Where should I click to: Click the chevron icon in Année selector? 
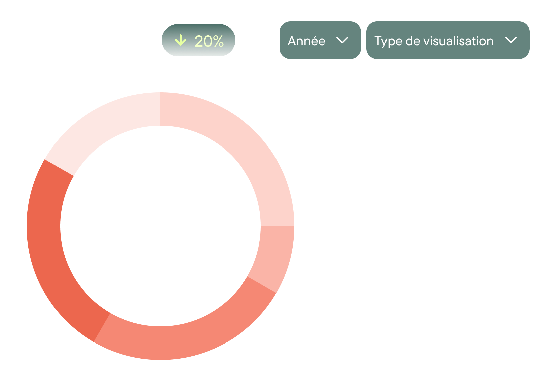[x=342, y=40]
